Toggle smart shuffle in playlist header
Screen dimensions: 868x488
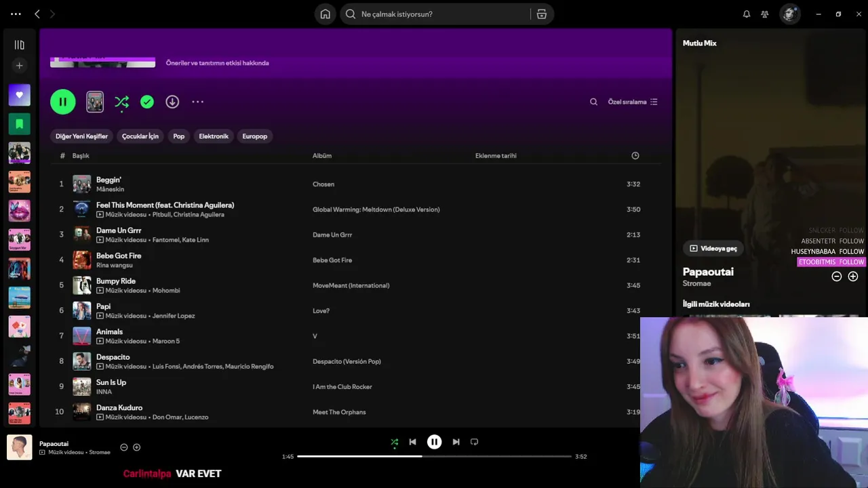pyautogui.click(x=121, y=102)
